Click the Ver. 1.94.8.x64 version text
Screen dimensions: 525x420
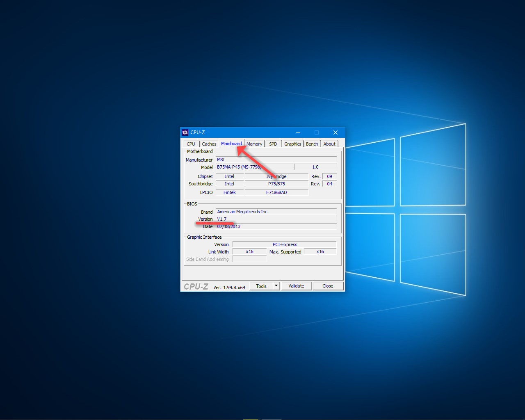click(x=229, y=288)
